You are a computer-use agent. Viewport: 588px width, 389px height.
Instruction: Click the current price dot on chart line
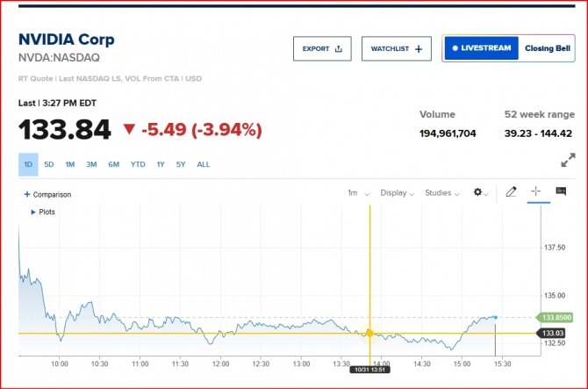pos(495,317)
